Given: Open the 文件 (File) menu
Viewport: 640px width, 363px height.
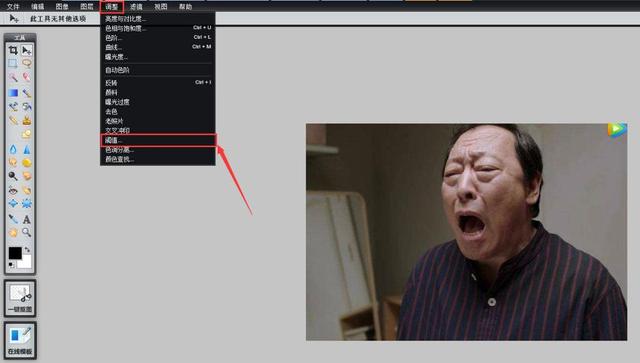Looking at the screenshot, I should coord(13,7).
